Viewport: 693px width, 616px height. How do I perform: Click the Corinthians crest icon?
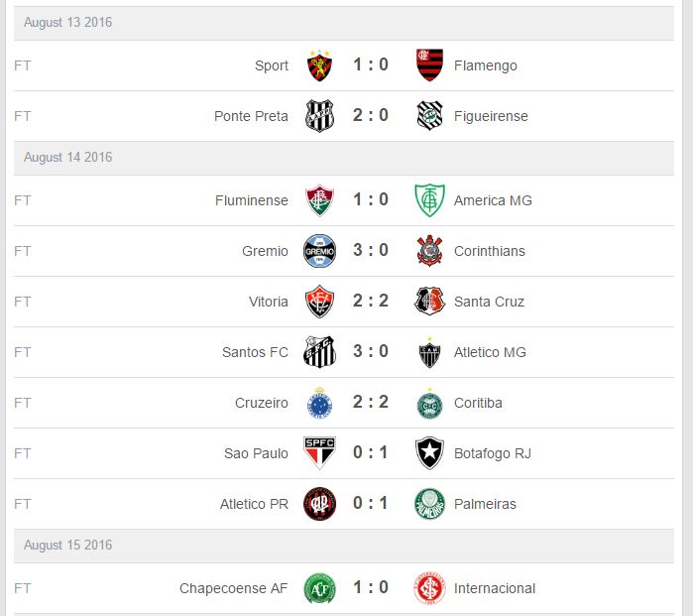(429, 251)
